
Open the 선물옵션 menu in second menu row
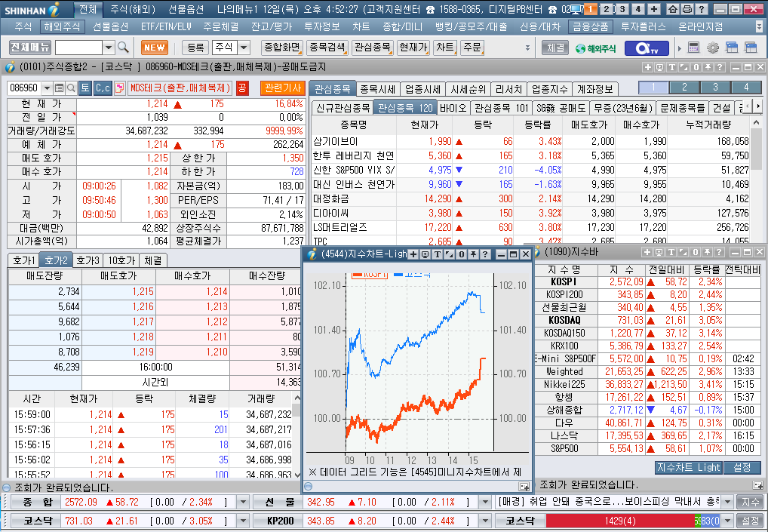(110, 27)
